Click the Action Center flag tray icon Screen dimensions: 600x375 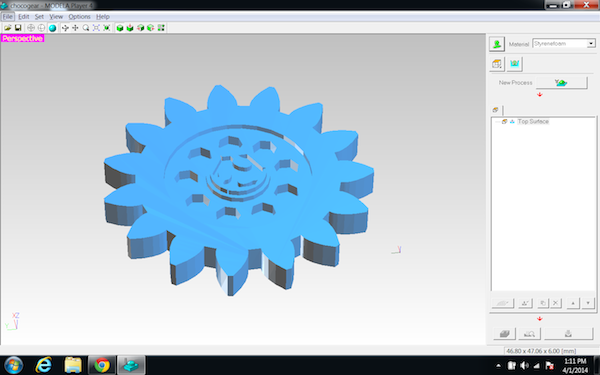pos(550,366)
